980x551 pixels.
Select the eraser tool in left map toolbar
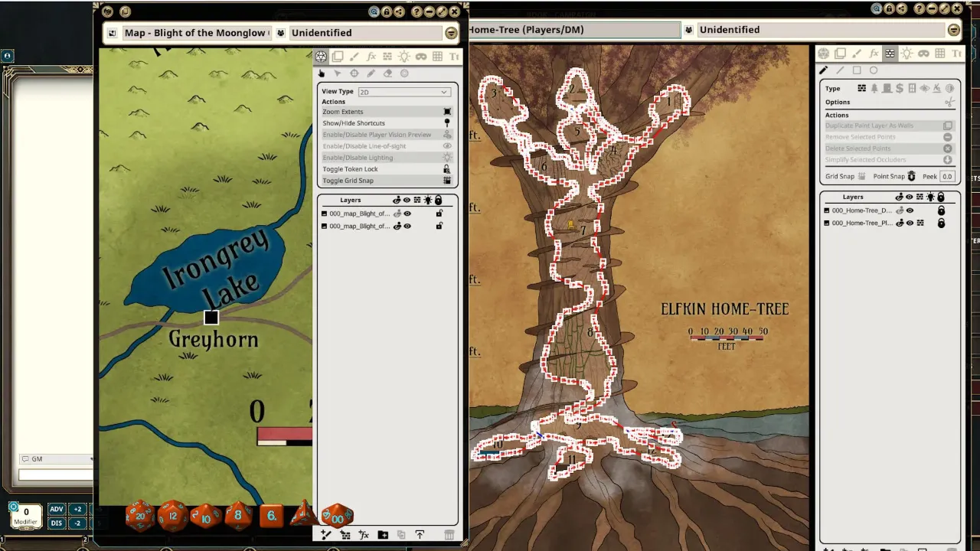[x=387, y=73]
